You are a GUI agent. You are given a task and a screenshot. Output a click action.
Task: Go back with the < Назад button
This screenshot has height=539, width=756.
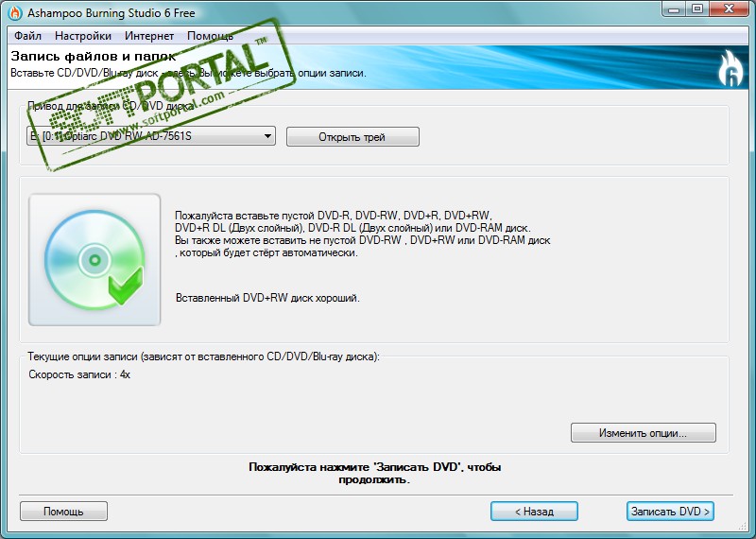pos(534,511)
